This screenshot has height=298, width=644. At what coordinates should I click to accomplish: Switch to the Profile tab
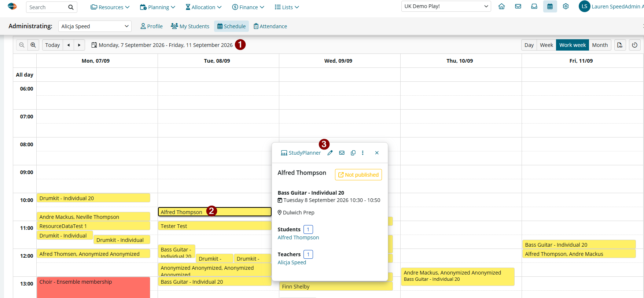pos(152,26)
